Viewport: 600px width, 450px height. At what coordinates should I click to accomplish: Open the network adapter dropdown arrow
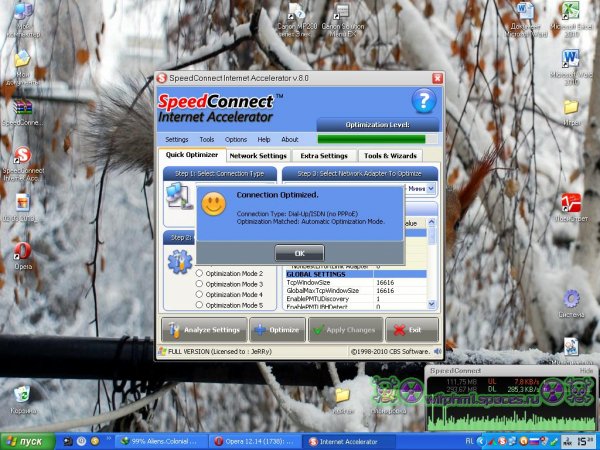point(431,188)
